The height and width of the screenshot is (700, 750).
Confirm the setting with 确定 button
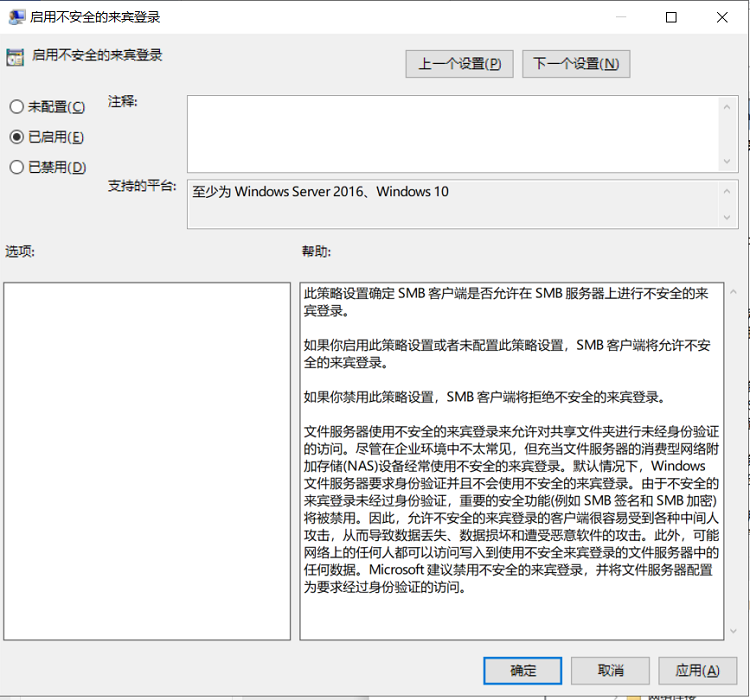522,670
